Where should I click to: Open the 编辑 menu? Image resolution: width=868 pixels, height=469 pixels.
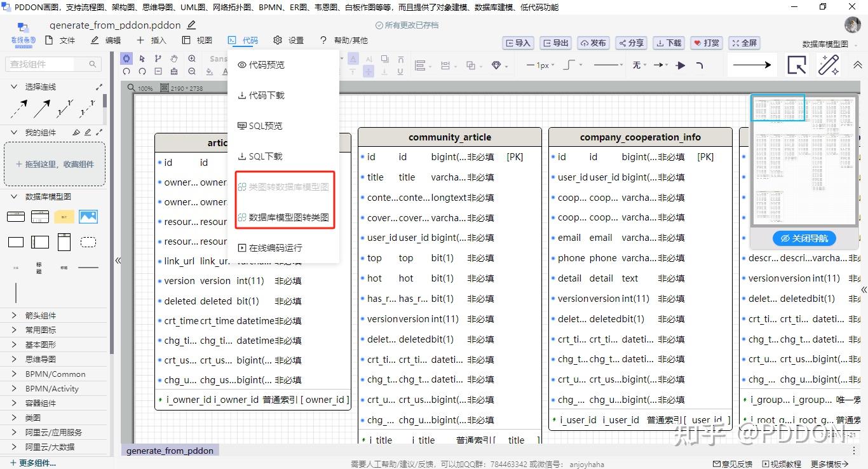click(x=105, y=40)
